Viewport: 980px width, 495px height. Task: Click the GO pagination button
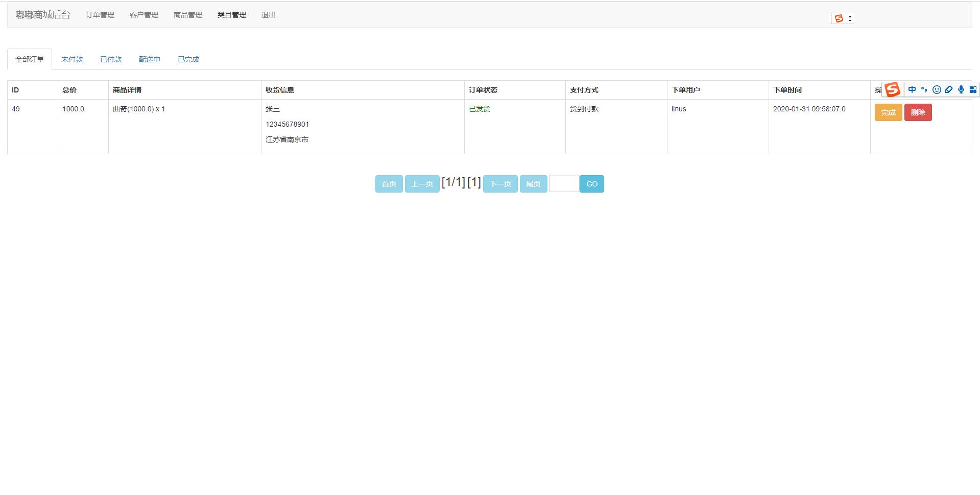[592, 184]
